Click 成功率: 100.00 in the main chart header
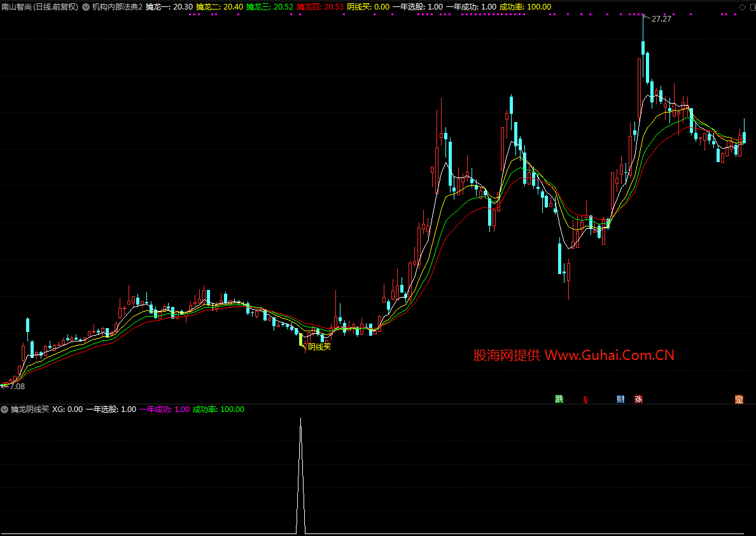Screen dimensions: 756x536 click(525, 7)
